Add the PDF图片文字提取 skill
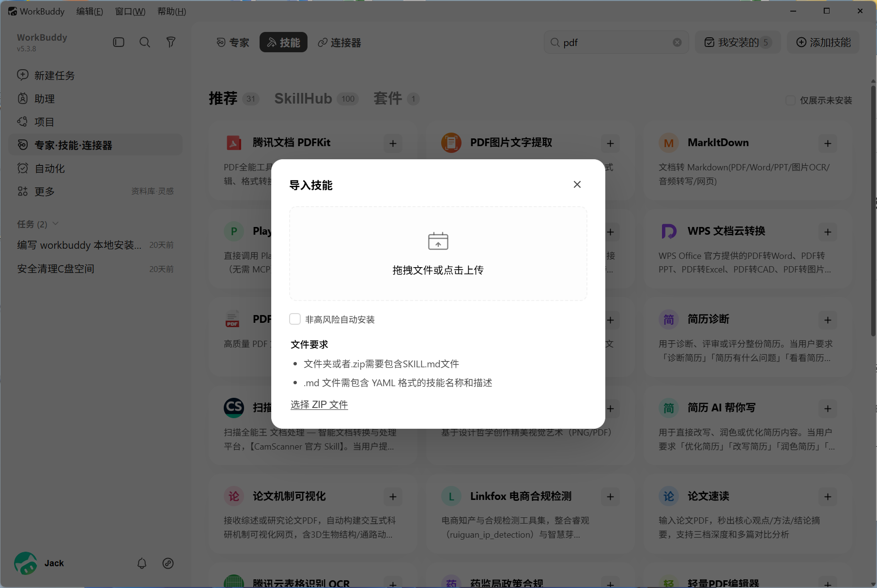This screenshot has height=588, width=877. tap(610, 143)
